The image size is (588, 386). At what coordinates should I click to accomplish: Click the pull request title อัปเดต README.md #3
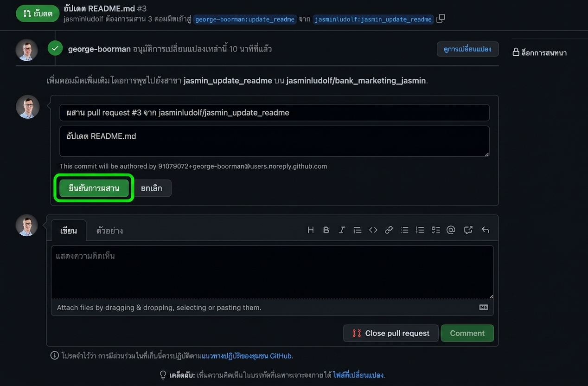(105, 8)
